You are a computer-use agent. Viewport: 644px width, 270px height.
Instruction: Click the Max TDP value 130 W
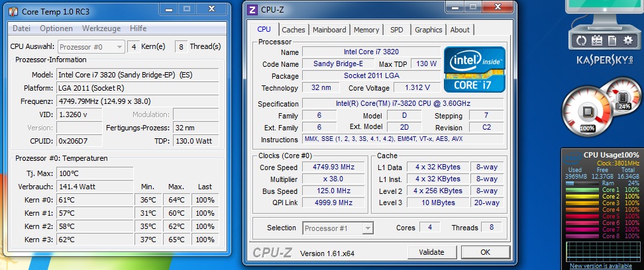coord(425,64)
